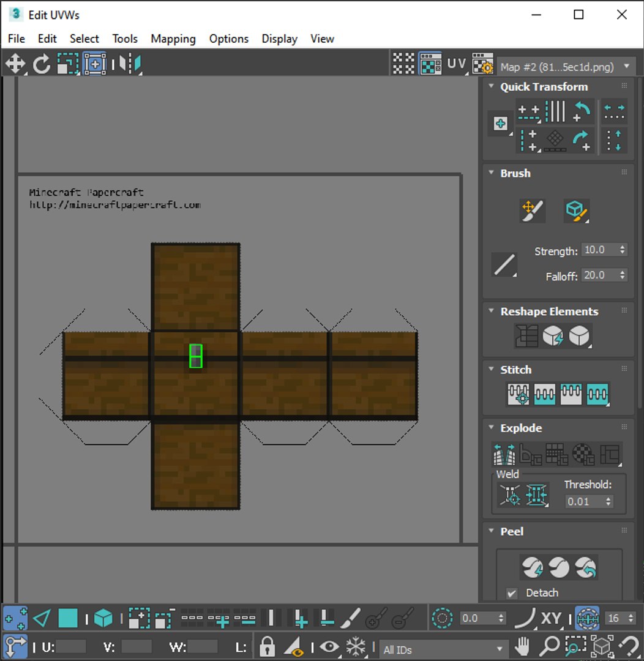The image size is (644, 661).
Task: Click Align Horizontally in Quick Transform
Action: [529, 112]
